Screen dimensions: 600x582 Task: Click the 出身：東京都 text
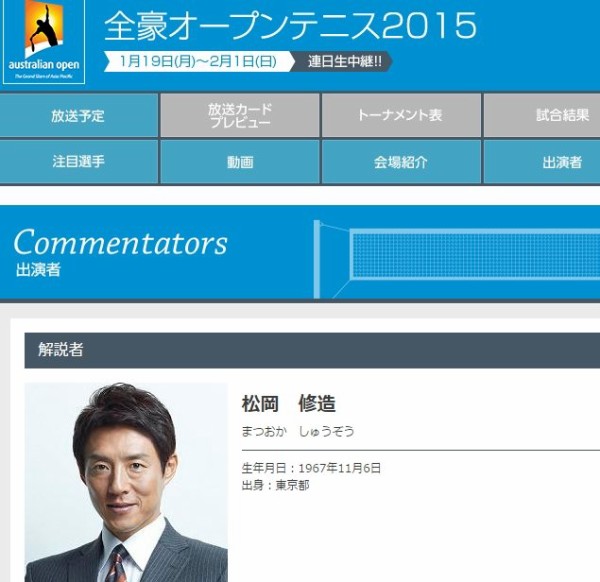coord(276,485)
